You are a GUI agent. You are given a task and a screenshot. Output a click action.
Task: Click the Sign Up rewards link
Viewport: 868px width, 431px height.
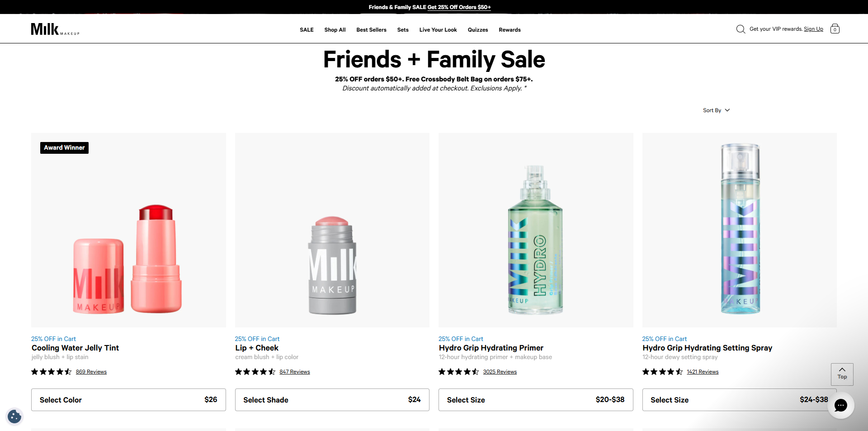[813, 29]
